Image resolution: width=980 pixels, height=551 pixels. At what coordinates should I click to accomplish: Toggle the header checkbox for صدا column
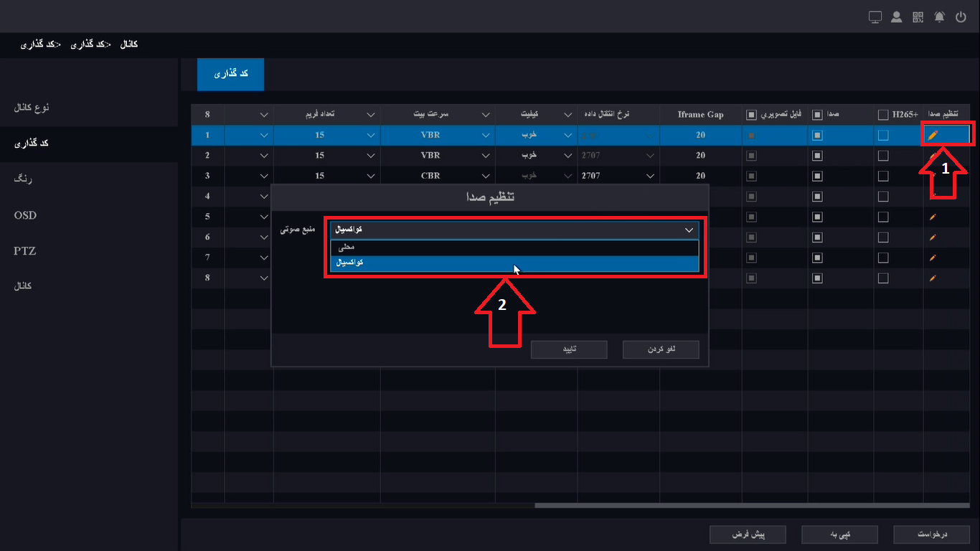click(x=817, y=115)
